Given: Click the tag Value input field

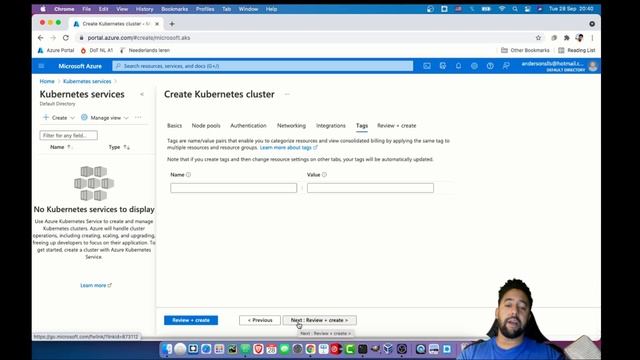Looking at the screenshot, I should pos(371,188).
